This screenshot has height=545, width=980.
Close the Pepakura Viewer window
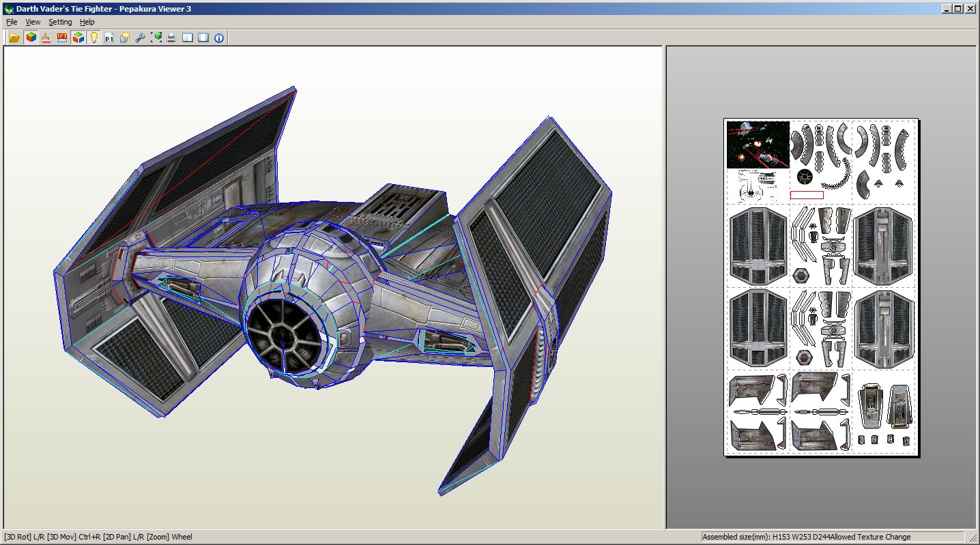970,8
